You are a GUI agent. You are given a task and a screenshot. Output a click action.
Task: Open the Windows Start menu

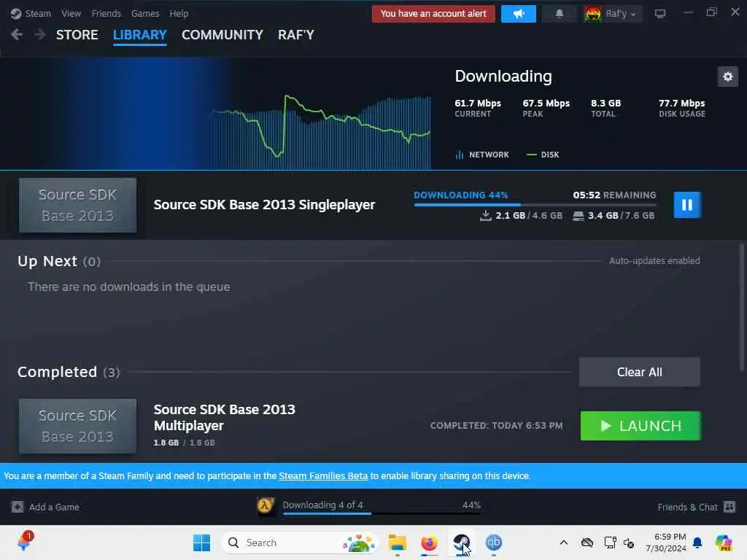coord(201,542)
